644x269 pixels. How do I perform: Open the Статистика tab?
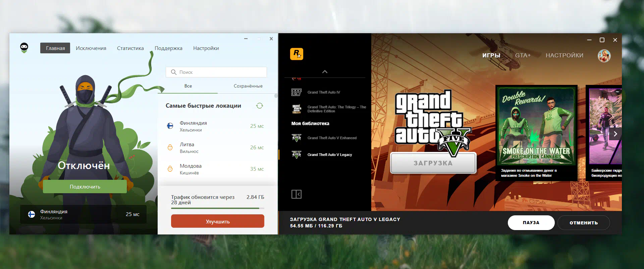[130, 48]
